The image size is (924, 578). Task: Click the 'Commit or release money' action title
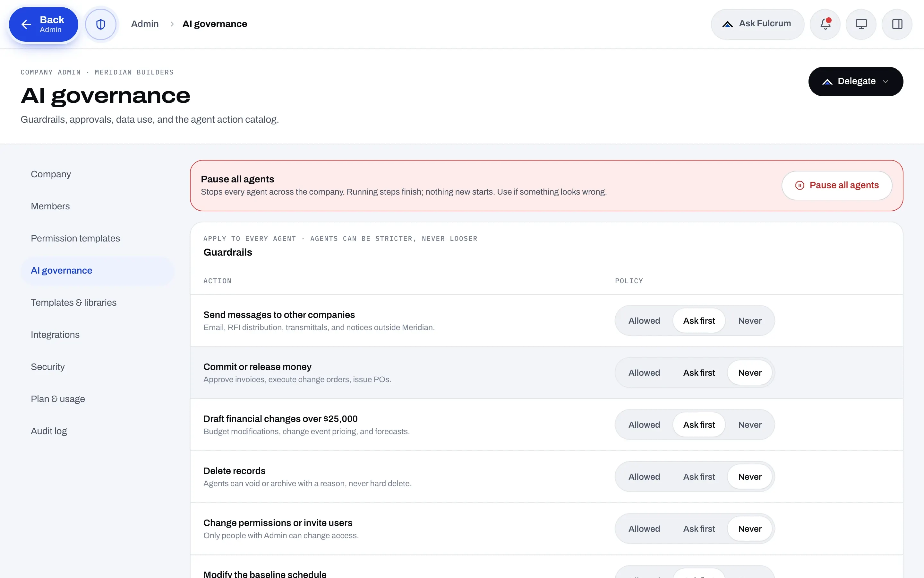click(257, 367)
